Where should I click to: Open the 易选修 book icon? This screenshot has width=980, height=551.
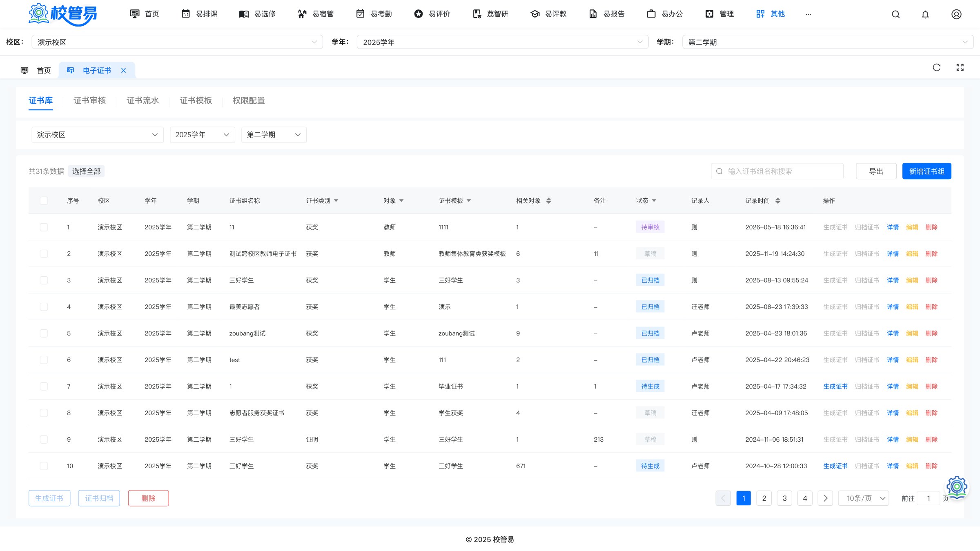pyautogui.click(x=244, y=14)
